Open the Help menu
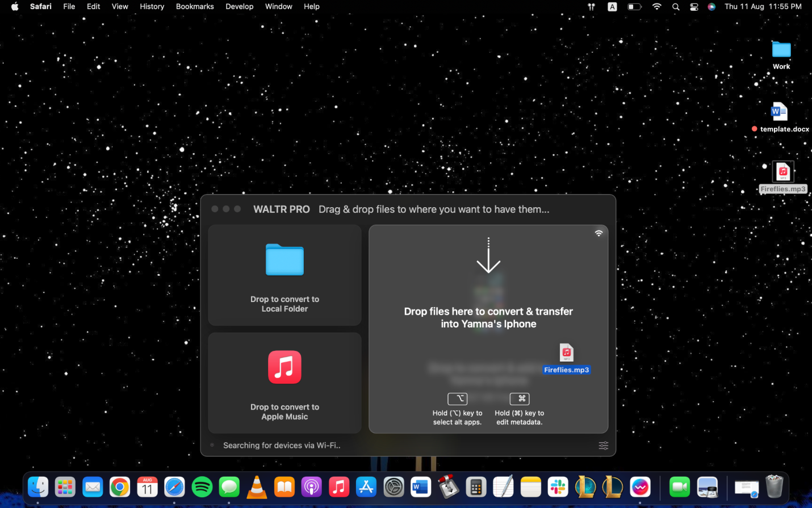Viewport: 812px width, 508px height. 312,7
